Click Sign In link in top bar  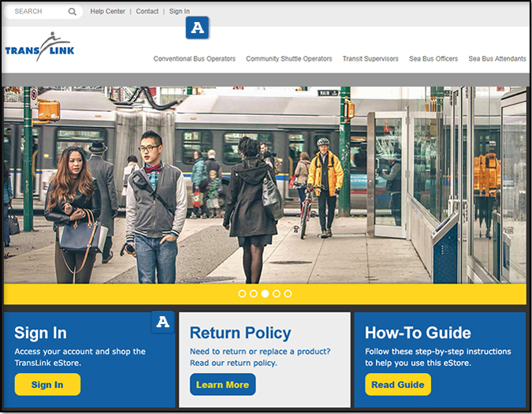pos(179,12)
